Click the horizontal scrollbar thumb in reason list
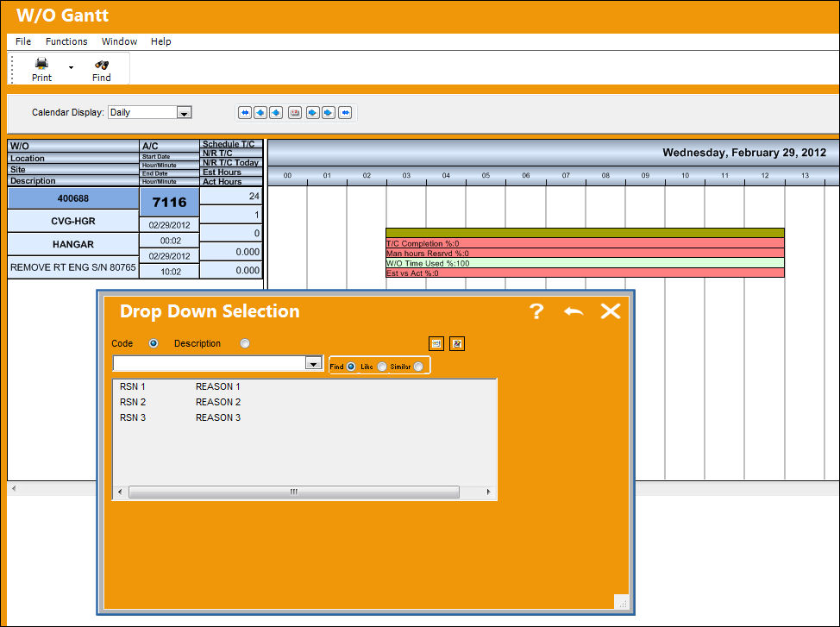This screenshot has width=840, height=627. (x=294, y=492)
